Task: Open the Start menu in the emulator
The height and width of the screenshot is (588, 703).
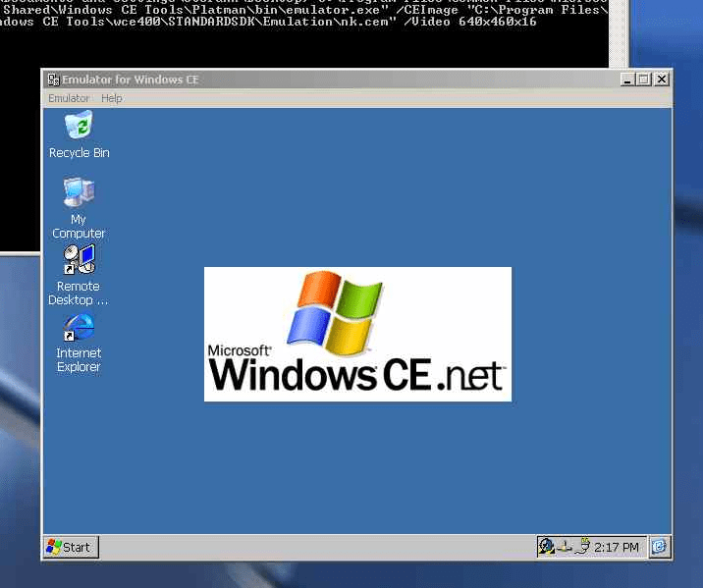Action: click(x=71, y=547)
